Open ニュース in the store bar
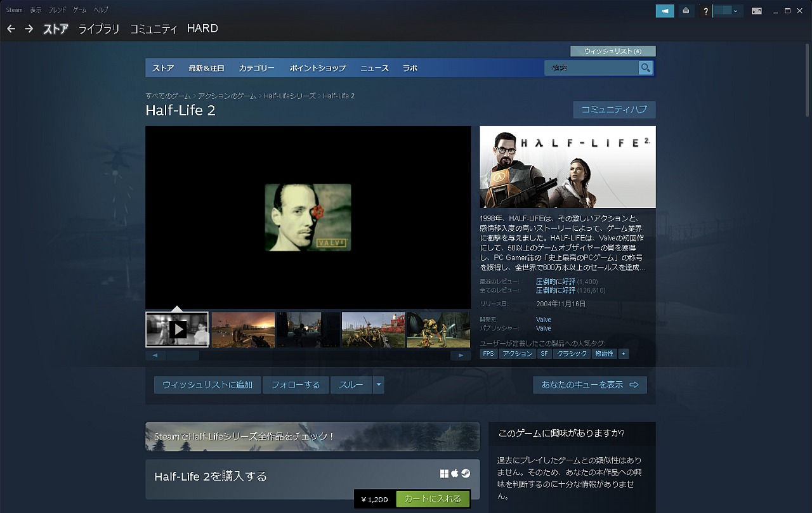 (374, 68)
